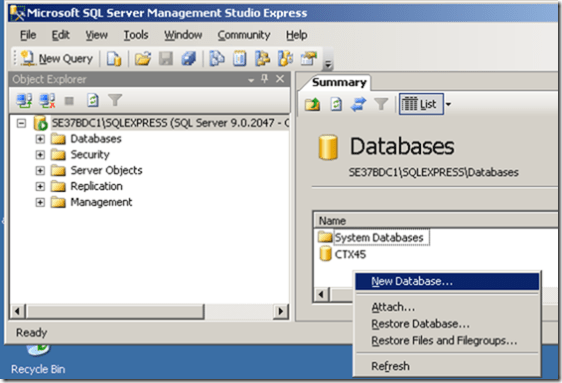This screenshot has height=383, width=562.
Task: Expand the Replication tree node
Action: pyautogui.click(x=40, y=186)
